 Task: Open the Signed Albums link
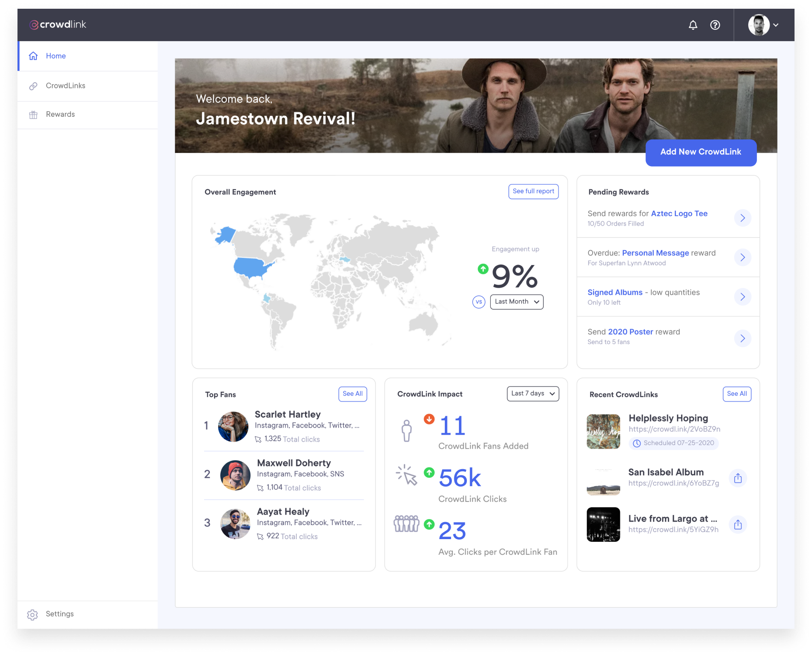coord(615,292)
